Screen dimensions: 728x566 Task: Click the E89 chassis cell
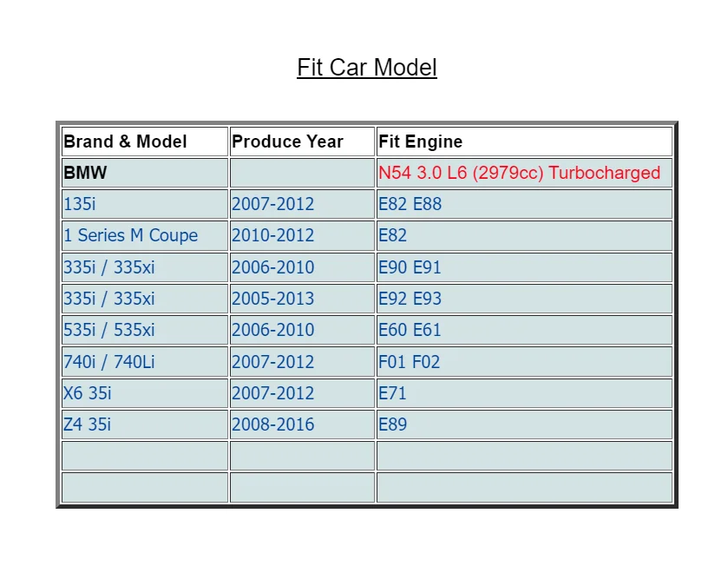point(392,424)
